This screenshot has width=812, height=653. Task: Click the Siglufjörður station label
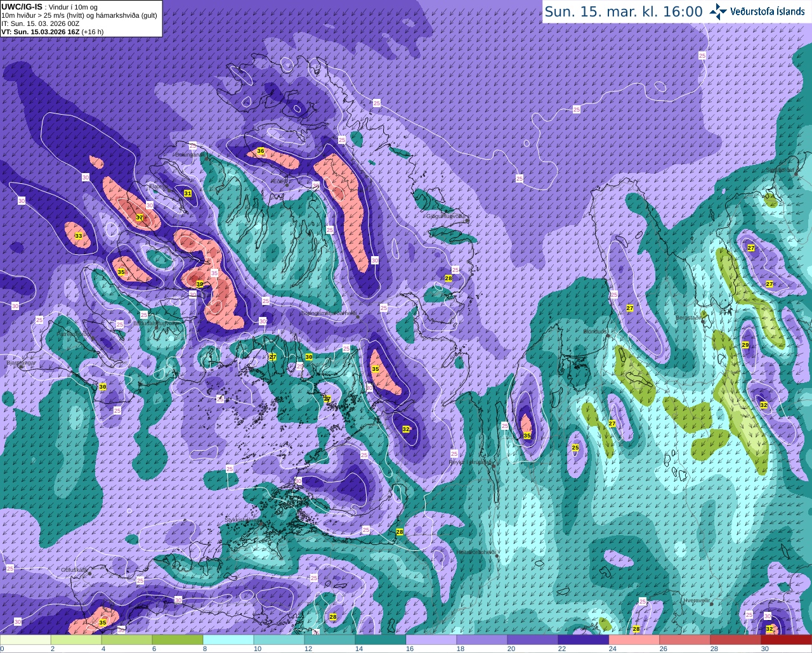tap(780, 170)
